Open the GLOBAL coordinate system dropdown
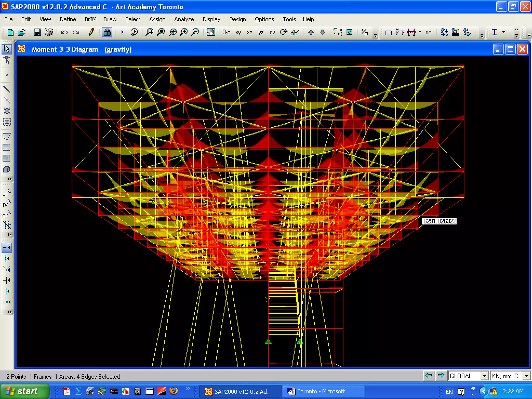Image resolution: width=532 pixels, height=399 pixels. pyautogui.click(x=484, y=376)
